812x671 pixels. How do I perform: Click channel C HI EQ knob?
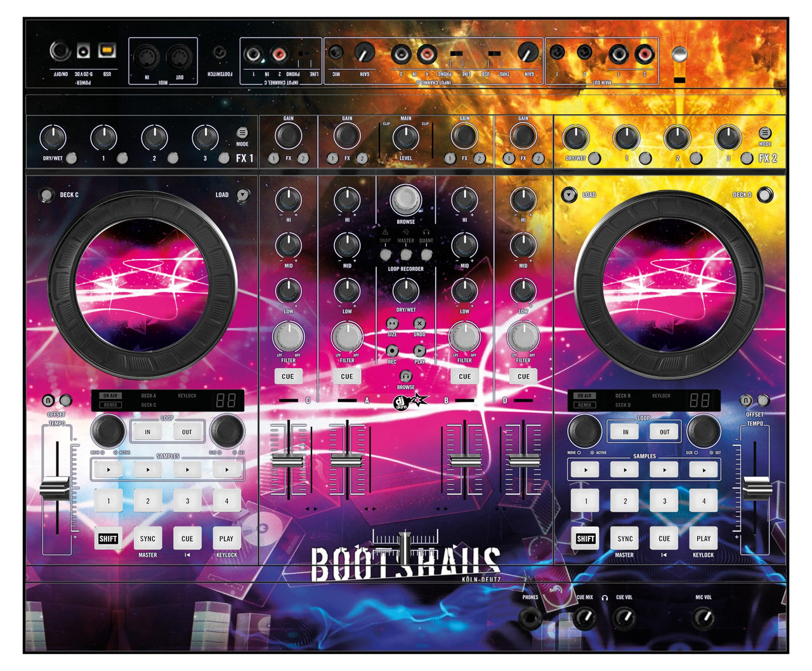[x=288, y=200]
